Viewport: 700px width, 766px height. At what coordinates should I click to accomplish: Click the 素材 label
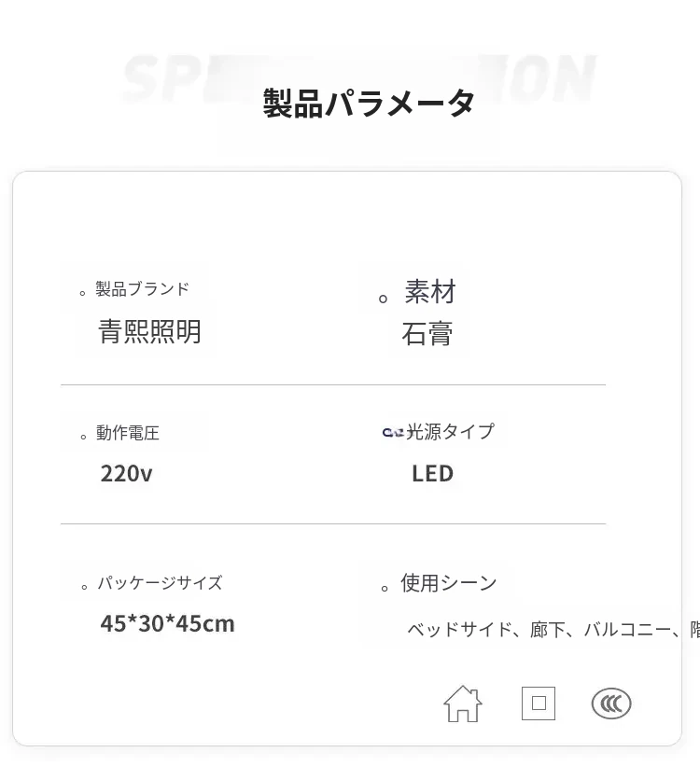click(x=430, y=292)
